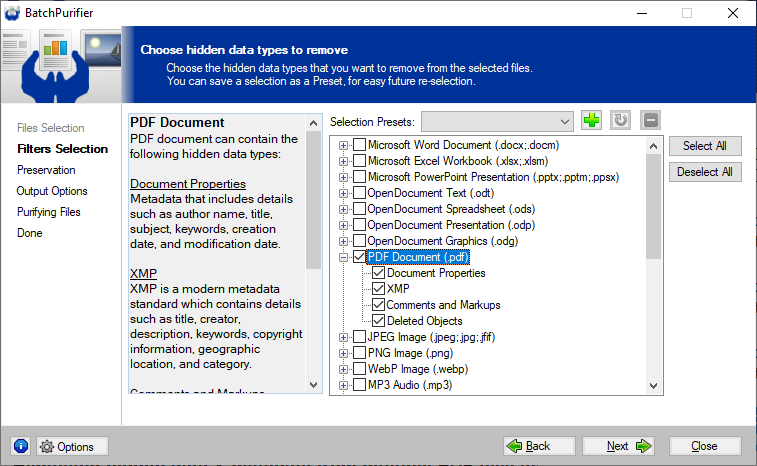The image size is (757, 466).
Task: Check the OpenDocument Graphics (.odg) checkbox
Action: (359, 240)
